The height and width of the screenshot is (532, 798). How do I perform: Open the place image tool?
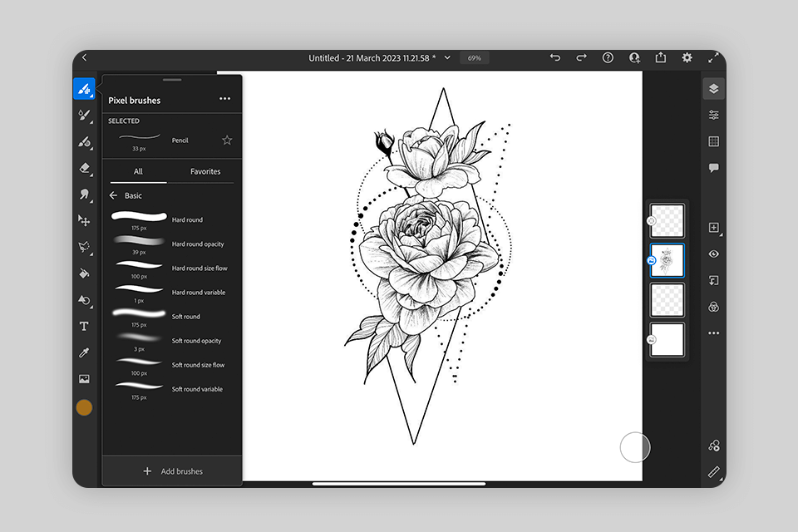(84, 379)
